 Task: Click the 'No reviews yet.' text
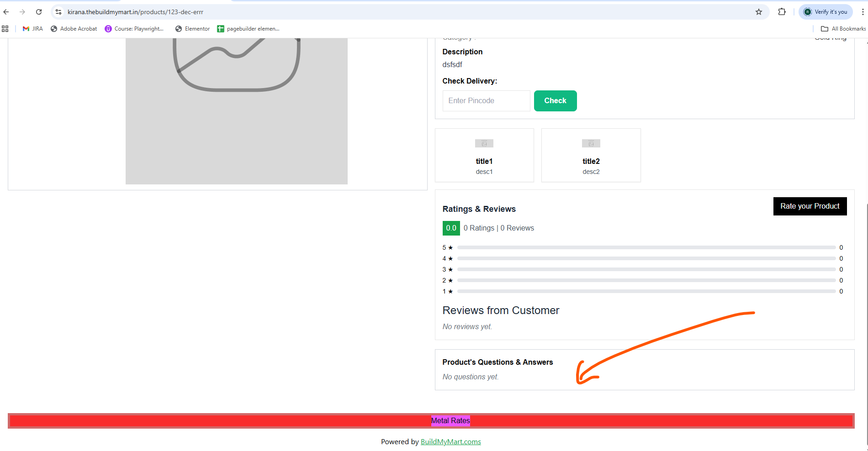[467, 327]
